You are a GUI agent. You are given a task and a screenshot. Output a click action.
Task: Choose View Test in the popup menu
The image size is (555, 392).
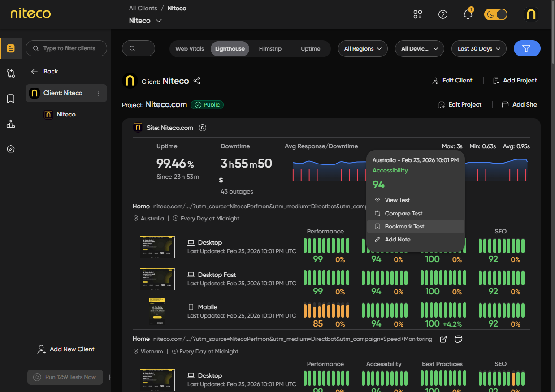pyautogui.click(x=397, y=200)
